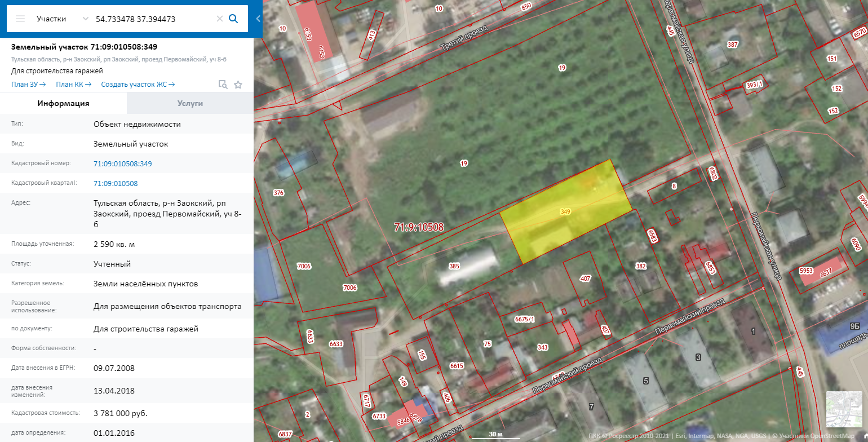Add parcel to favorites with star icon

coord(238,85)
